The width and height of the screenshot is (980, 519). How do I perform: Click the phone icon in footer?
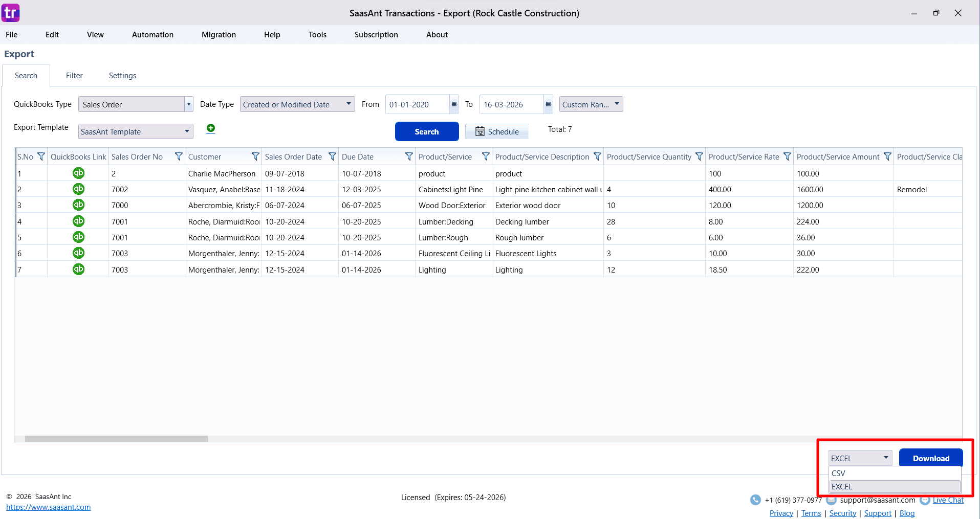tap(755, 500)
